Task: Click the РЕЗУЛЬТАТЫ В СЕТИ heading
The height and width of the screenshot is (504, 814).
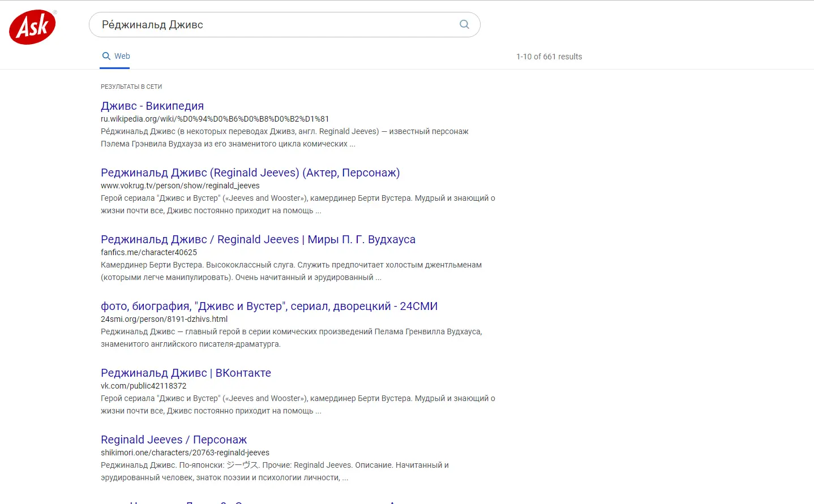Action: (x=131, y=87)
